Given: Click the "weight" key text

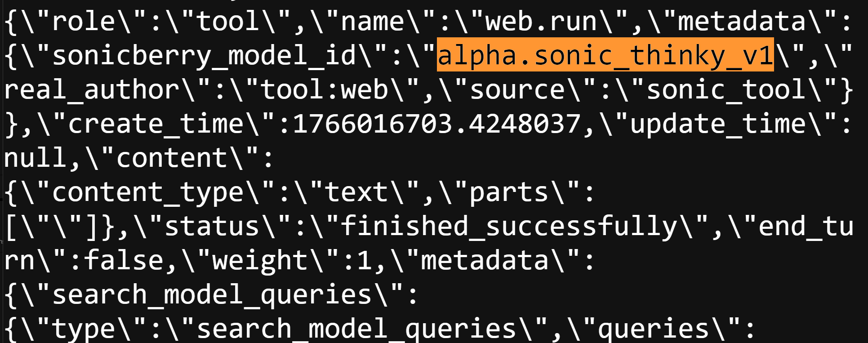Looking at the screenshot, I should 259,260.
